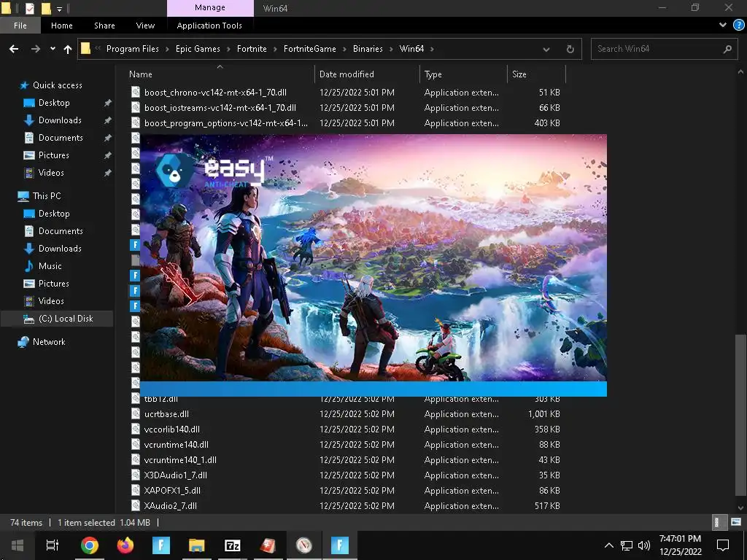Open pinned Desktop under Quick access
Image resolution: width=747 pixels, height=560 pixels.
pyautogui.click(x=54, y=103)
